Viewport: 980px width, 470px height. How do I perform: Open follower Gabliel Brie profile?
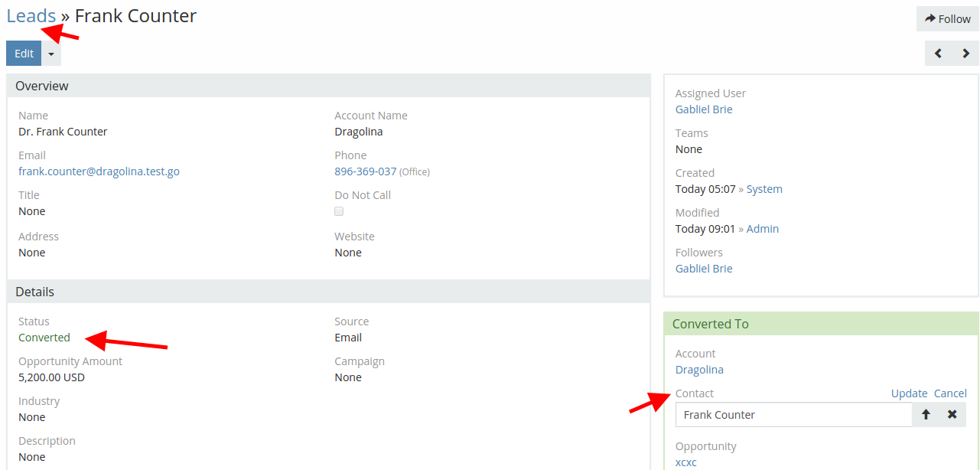click(704, 269)
